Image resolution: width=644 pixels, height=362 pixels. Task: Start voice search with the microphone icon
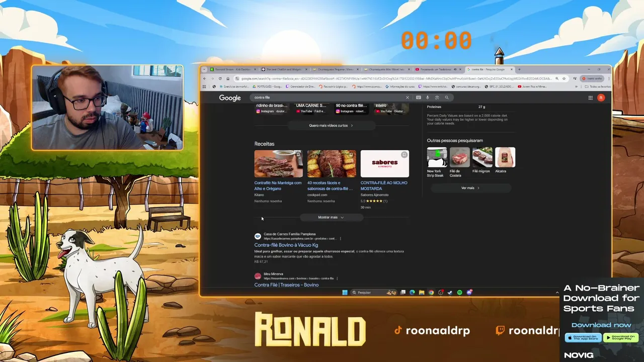(428, 98)
